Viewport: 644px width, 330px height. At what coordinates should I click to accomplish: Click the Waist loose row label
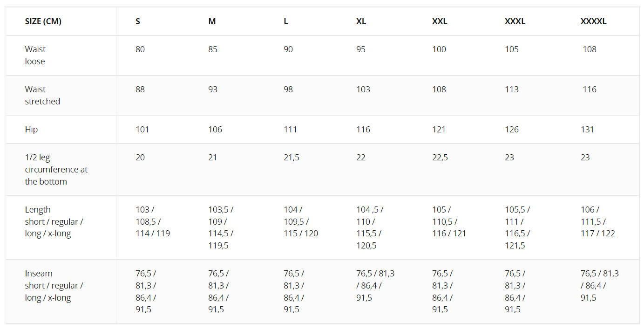[x=35, y=55]
